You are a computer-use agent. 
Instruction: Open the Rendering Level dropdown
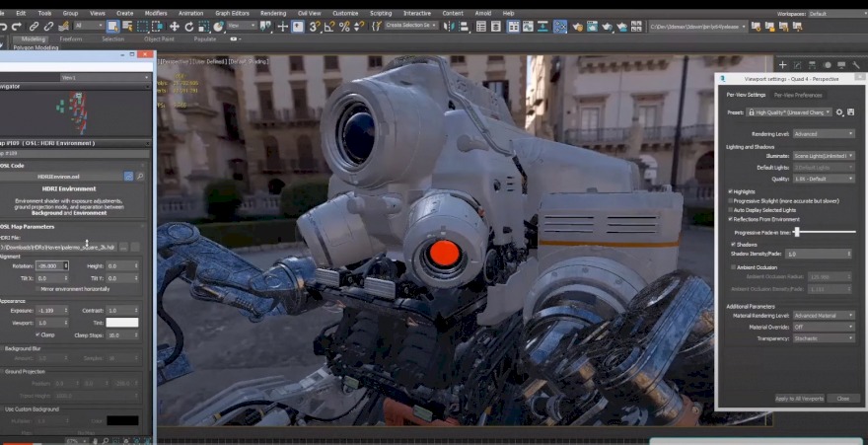pyautogui.click(x=824, y=133)
